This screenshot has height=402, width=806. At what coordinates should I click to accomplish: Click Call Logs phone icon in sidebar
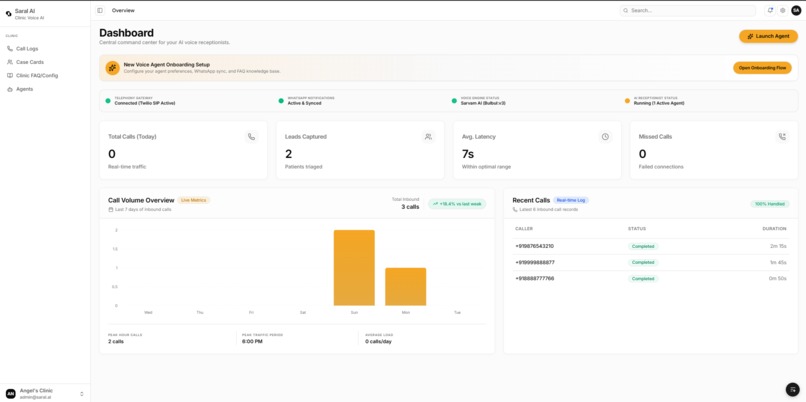[10, 49]
